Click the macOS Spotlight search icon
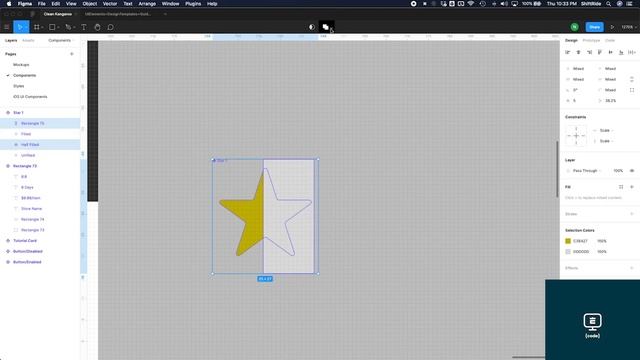The image size is (640, 360). coord(609,4)
